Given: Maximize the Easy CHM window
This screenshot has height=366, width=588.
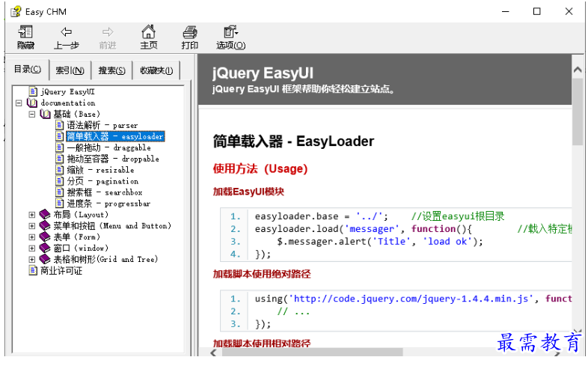Looking at the screenshot, I should (537, 12).
